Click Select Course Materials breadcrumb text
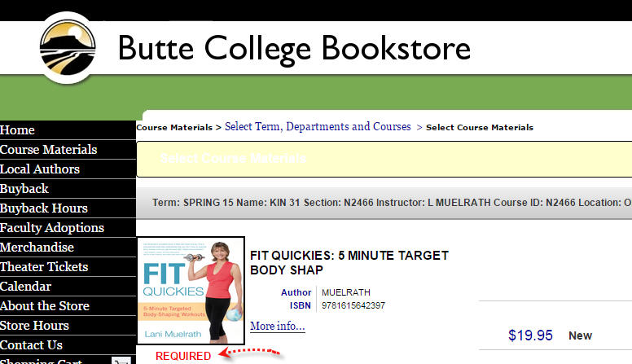 click(479, 127)
